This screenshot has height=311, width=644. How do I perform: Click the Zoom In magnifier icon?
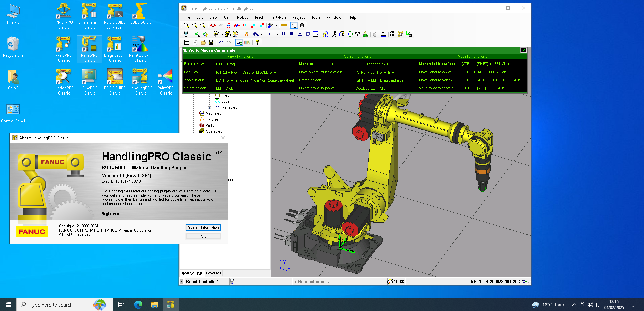click(186, 25)
